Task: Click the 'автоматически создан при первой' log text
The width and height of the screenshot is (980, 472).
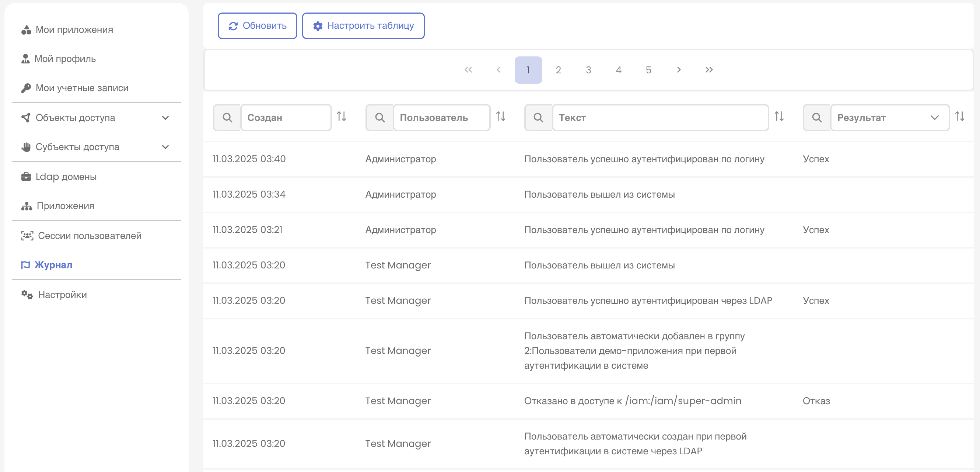Action: (x=635, y=444)
